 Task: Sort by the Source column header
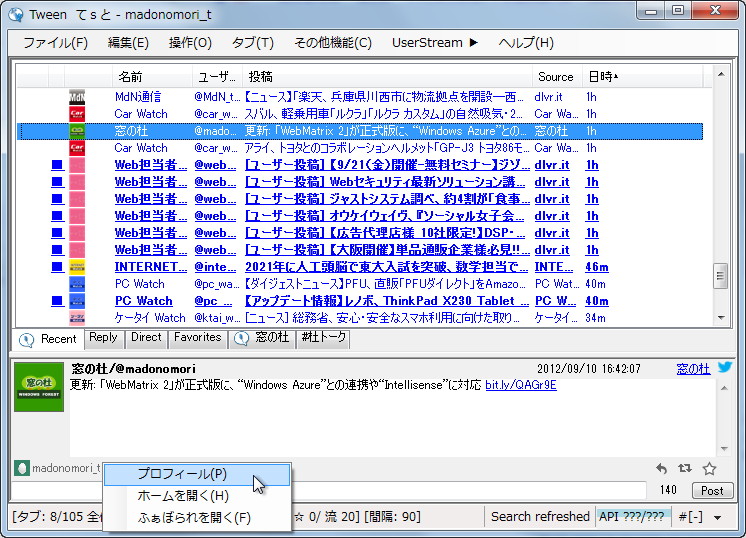tap(557, 77)
